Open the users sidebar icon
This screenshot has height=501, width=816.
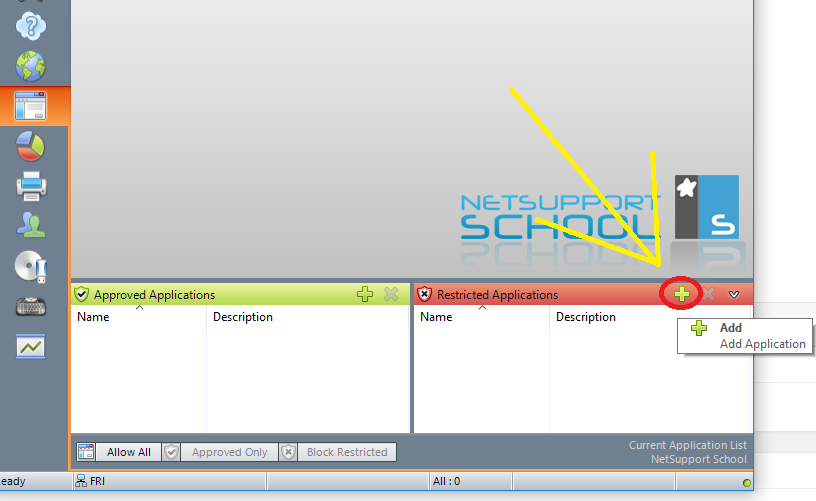31,225
